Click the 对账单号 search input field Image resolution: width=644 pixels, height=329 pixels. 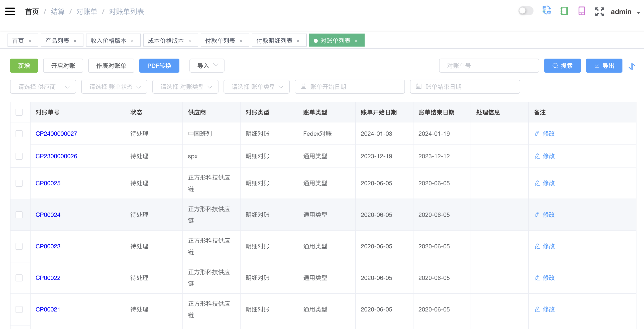coord(489,66)
